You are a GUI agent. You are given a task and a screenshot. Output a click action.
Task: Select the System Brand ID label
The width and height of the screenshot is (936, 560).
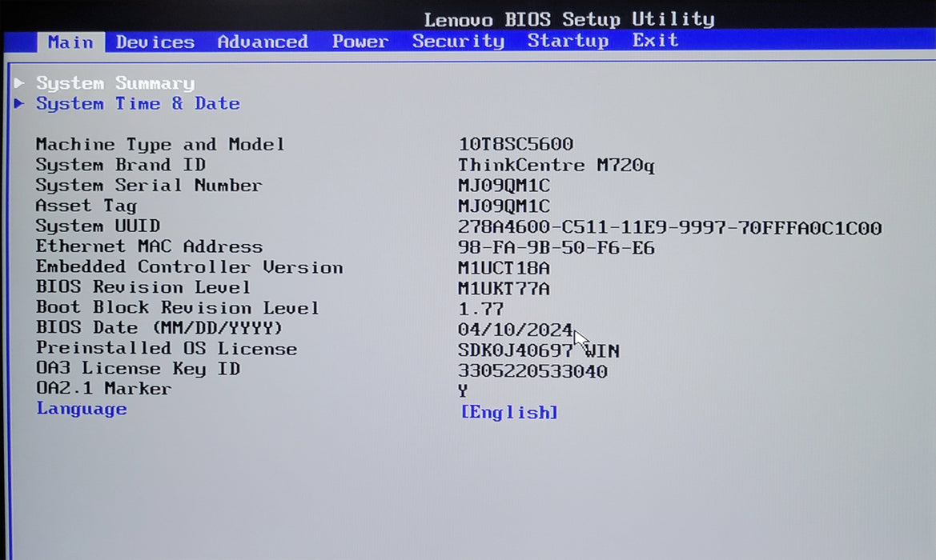[x=121, y=165]
